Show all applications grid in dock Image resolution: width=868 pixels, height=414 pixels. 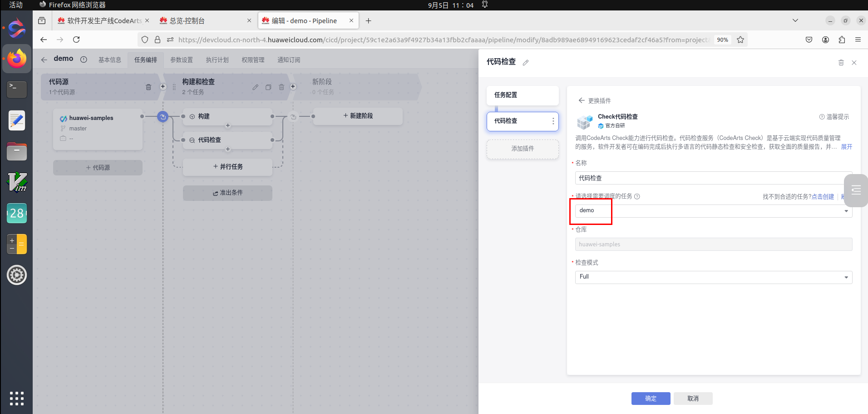[x=17, y=399]
